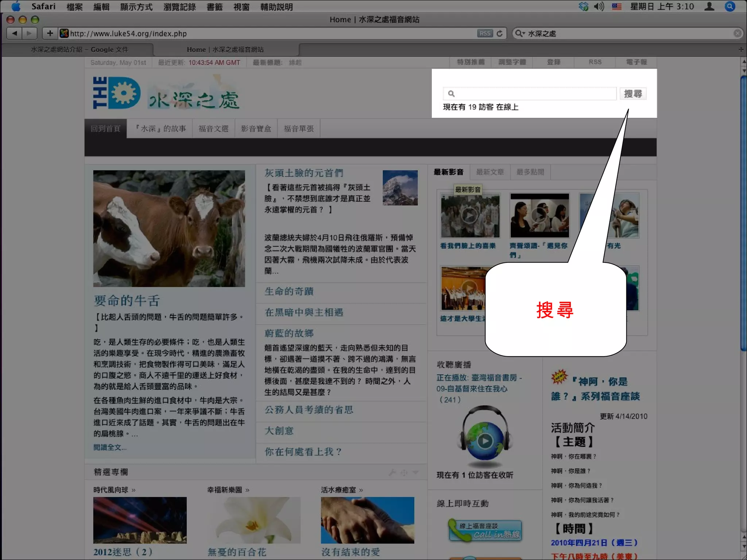Expand the 時代風向球 column arrow
Screen dimensions: 747x560
134,490
